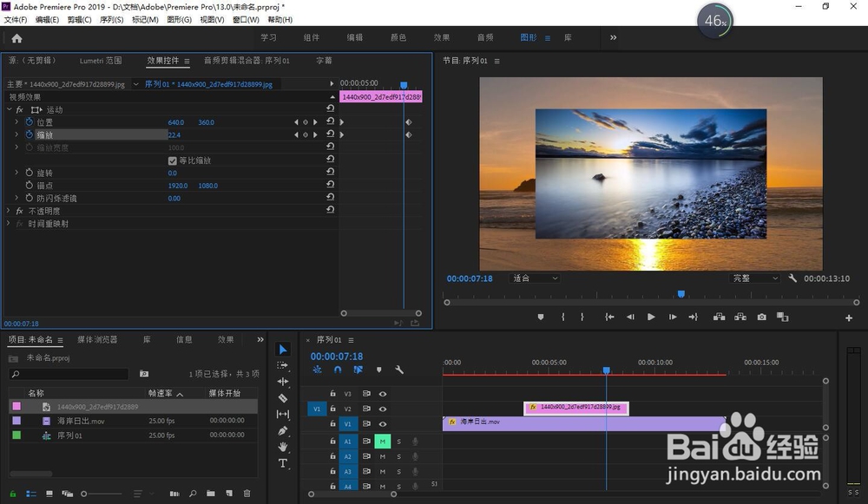Choose the Type (T) tool
The height and width of the screenshot is (504, 868).
[283, 464]
